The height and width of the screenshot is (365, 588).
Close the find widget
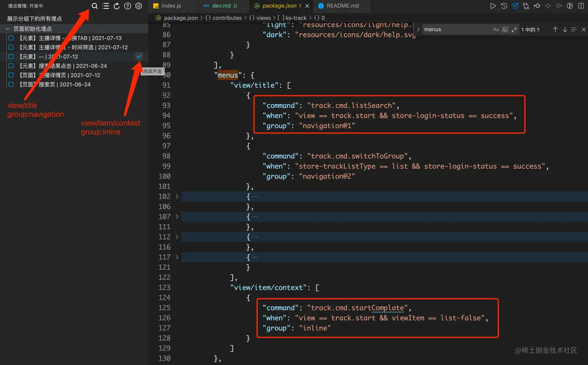(583, 30)
